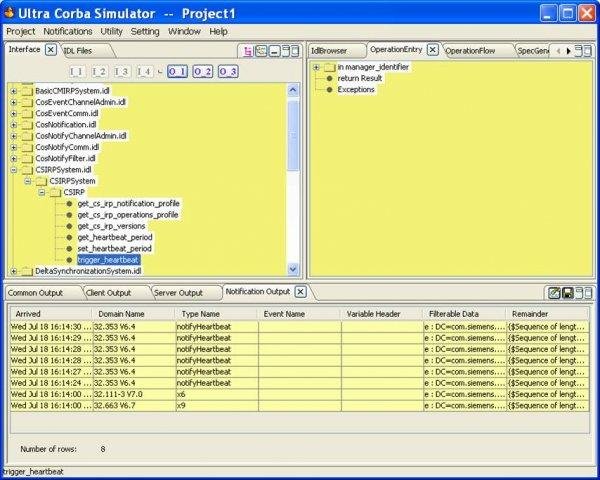This screenshot has width=600, height=480.
Task: Close the Notification Output tab
Action: (300, 292)
